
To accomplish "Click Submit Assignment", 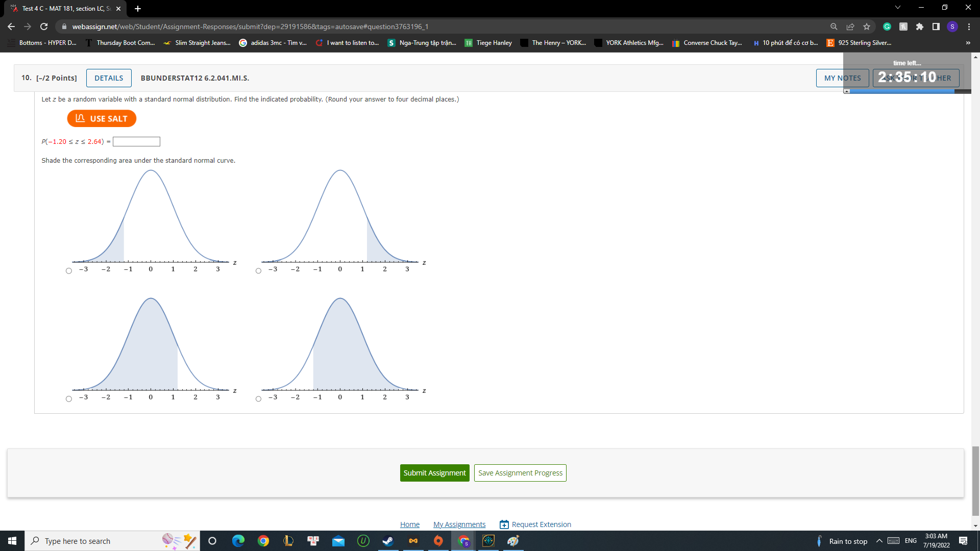I will pos(434,472).
